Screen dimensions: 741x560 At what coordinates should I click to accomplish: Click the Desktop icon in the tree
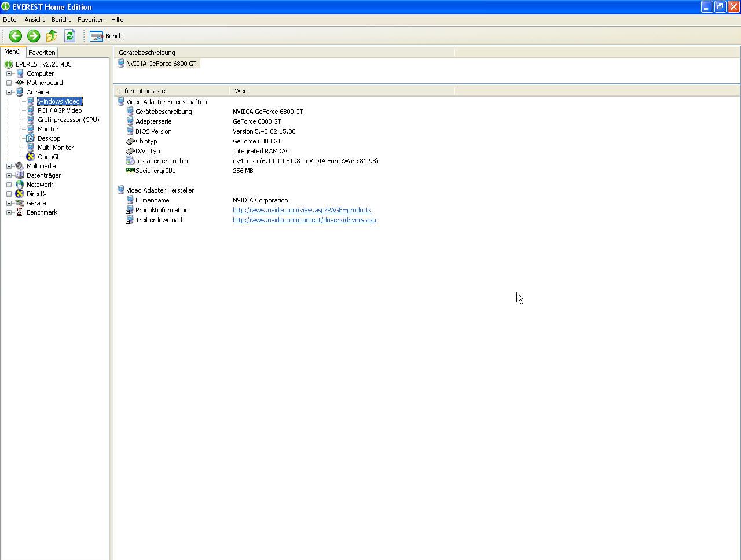point(31,138)
